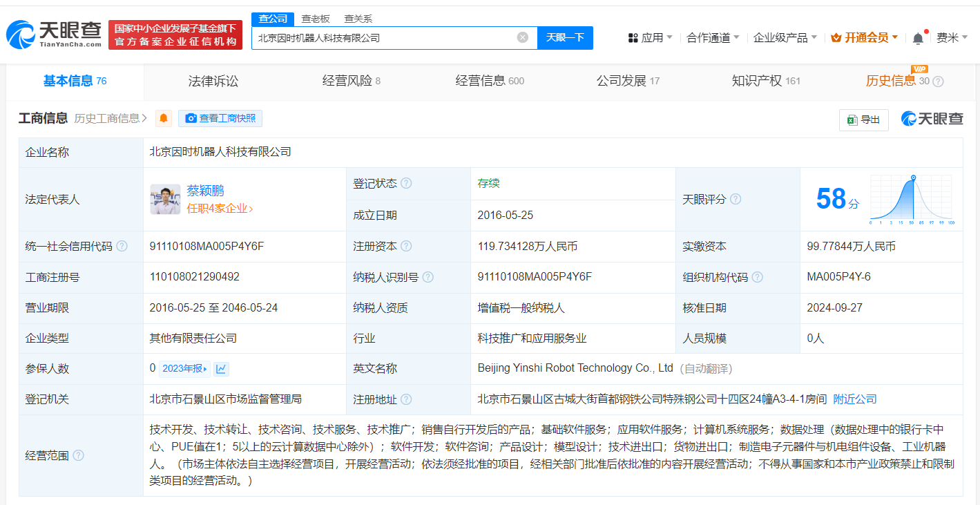This screenshot has width=980, height=505.
Task: Click the camera icon on 查看工商快照
Action: pyautogui.click(x=191, y=118)
